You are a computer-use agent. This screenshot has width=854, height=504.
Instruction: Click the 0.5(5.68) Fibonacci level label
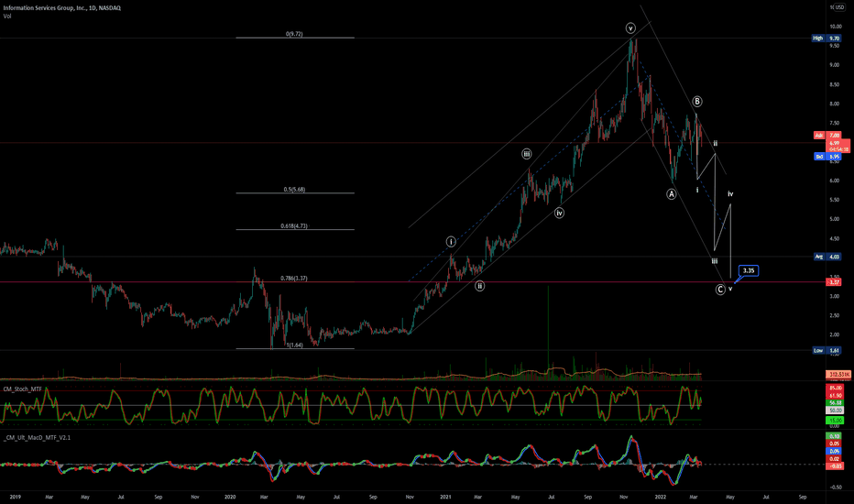294,190
